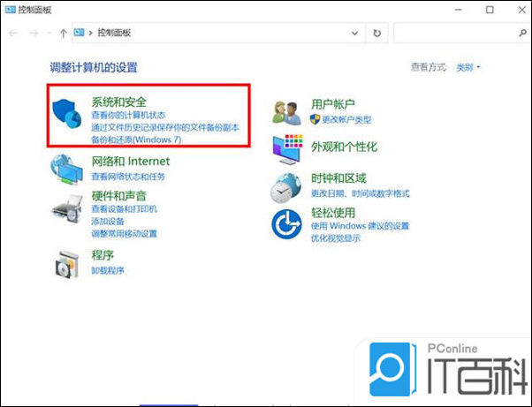532x407 pixels.
Task: Click Control Panel icon in address bar
Action: coord(79,33)
